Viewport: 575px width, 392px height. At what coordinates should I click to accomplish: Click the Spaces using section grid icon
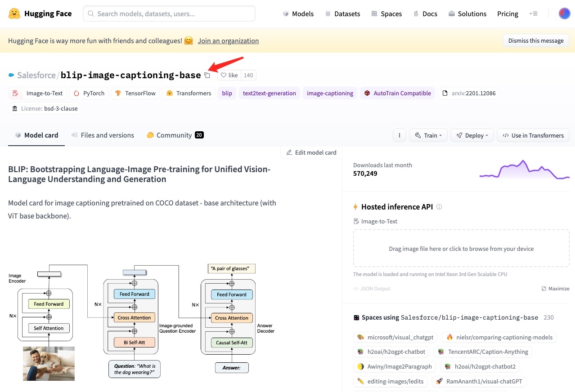pyautogui.click(x=356, y=317)
